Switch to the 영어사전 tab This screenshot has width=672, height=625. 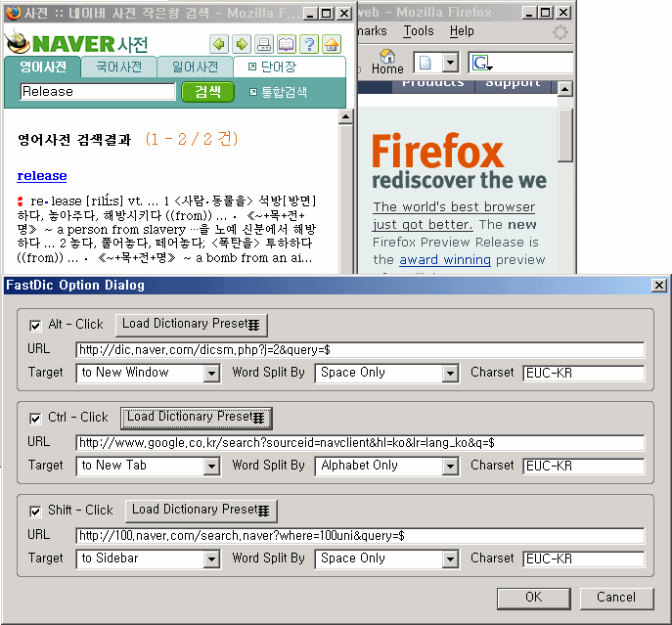click(43, 67)
